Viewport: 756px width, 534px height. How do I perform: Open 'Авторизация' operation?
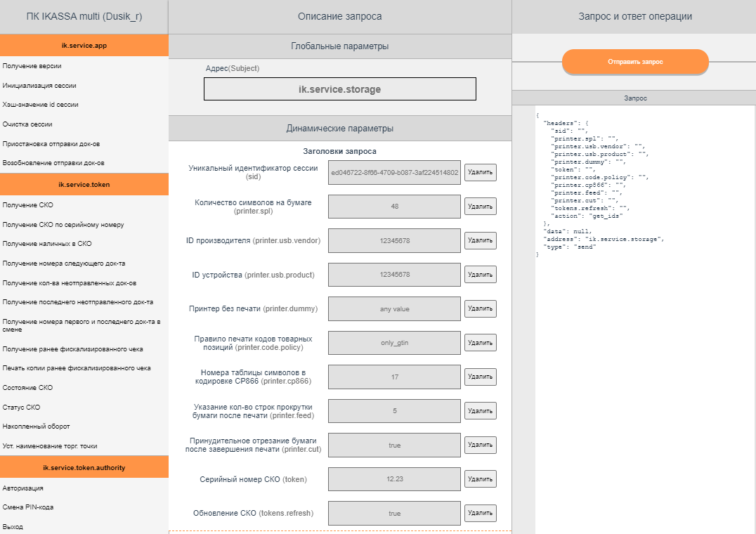pyautogui.click(x=22, y=488)
